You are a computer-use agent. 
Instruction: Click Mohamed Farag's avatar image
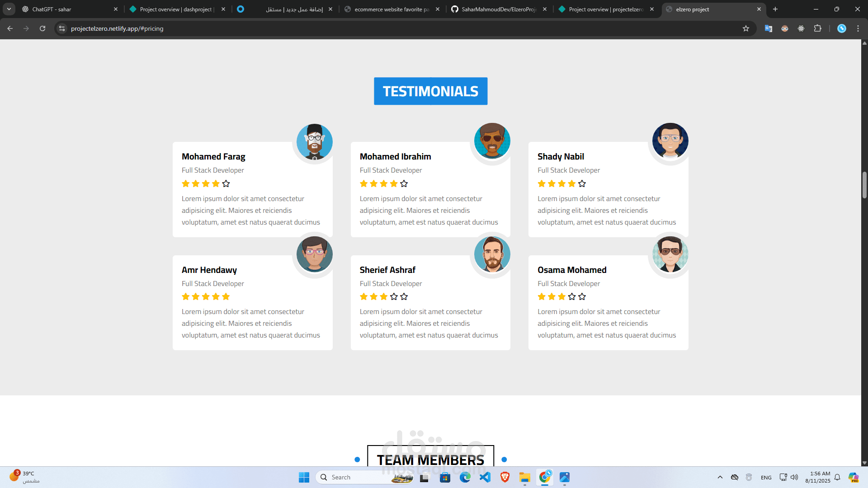coord(314,141)
